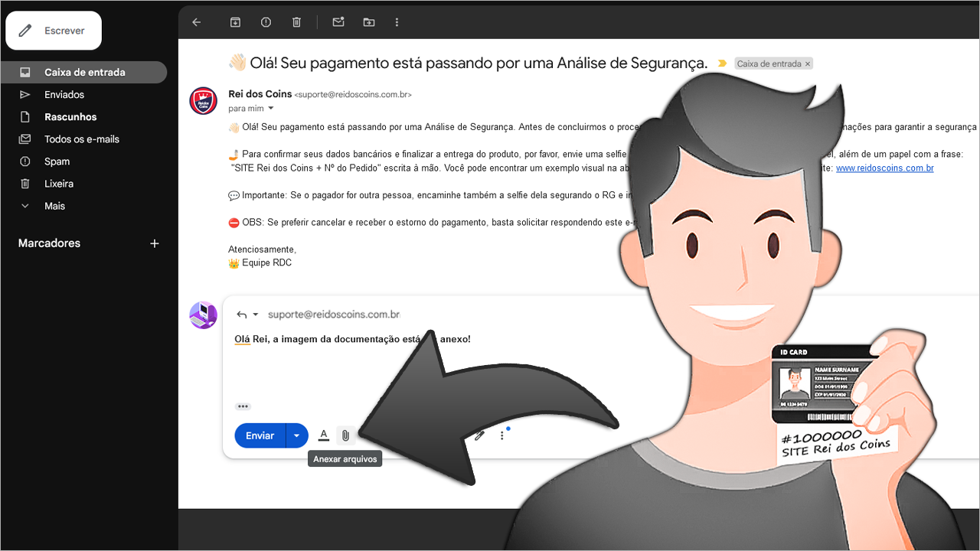The image size is (980, 551).
Task: Open text formatting options icon
Action: point(324,435)
